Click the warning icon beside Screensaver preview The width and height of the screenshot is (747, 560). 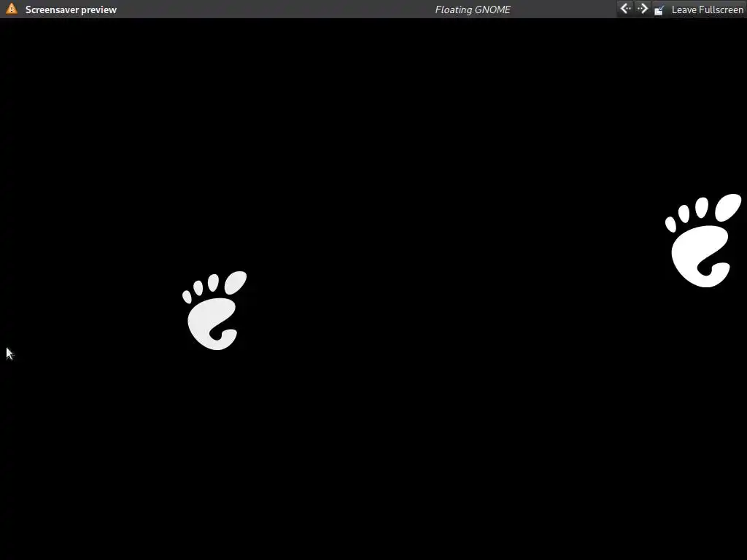point(12,9)
